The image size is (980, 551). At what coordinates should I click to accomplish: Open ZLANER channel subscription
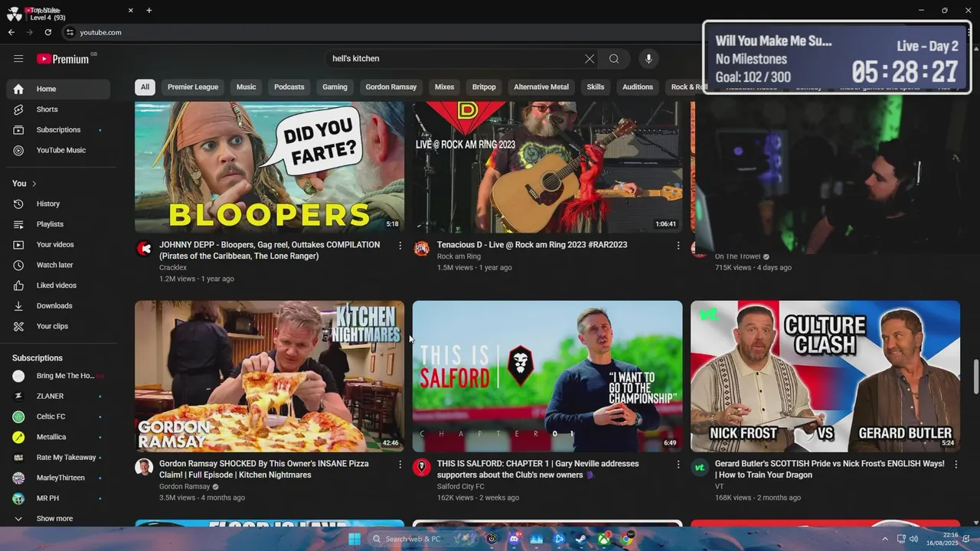[x=58, y=396]
